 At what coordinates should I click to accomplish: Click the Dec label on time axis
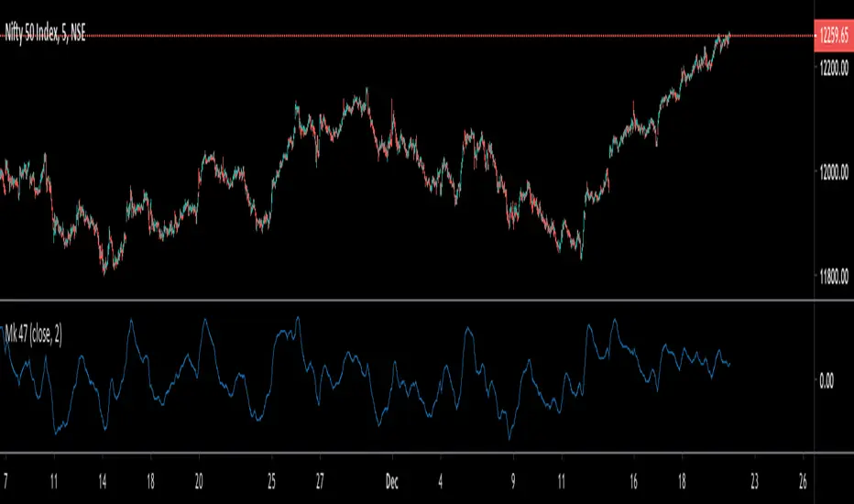tap(391, 482)
